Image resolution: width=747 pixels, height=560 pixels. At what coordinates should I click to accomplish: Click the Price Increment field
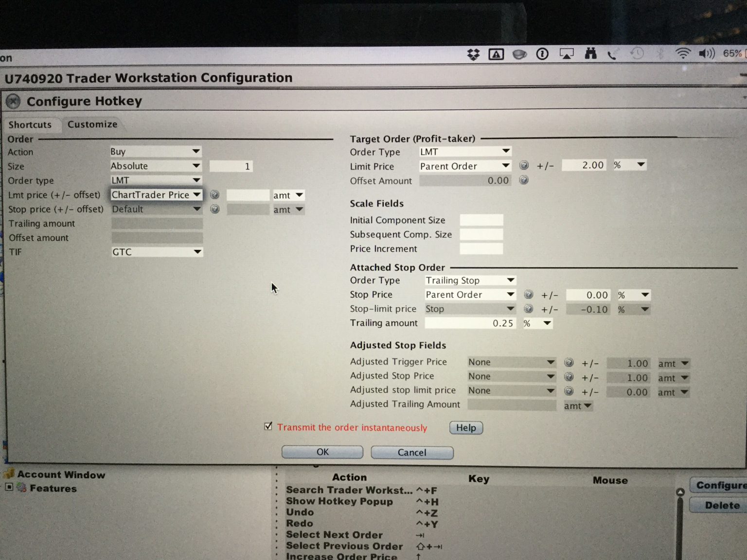pos(481,249)
